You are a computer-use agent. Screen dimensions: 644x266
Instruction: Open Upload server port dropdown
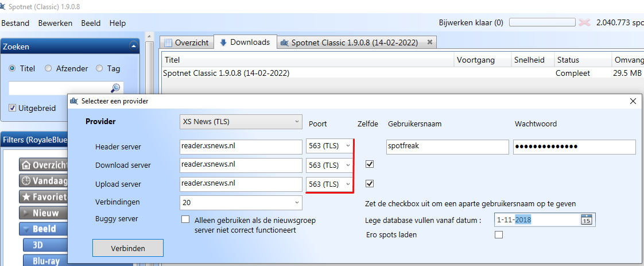pyautogui.click(x=329, y=184)
